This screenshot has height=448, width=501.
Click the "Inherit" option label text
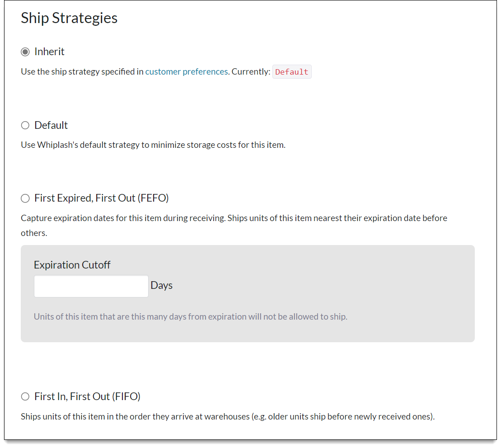pos(49,52)
